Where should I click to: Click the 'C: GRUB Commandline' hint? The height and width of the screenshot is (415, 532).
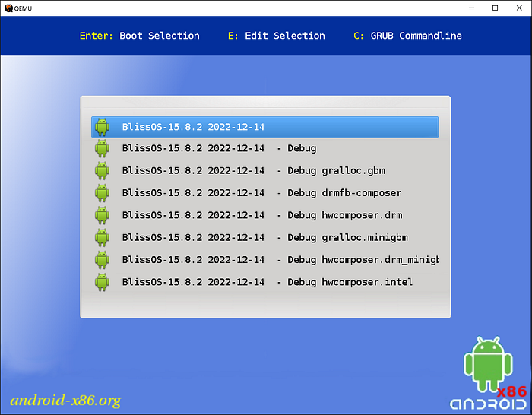tap(407, 36)
